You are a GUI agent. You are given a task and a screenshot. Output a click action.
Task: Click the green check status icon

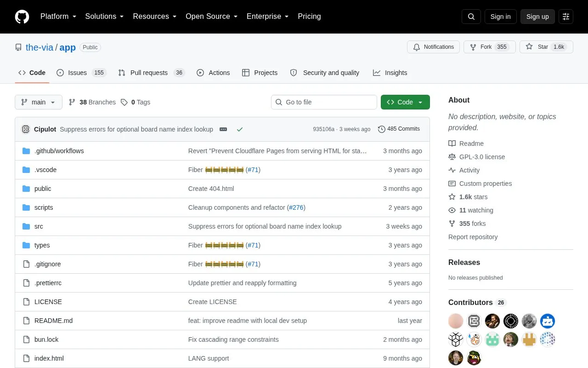click(239, 129)
